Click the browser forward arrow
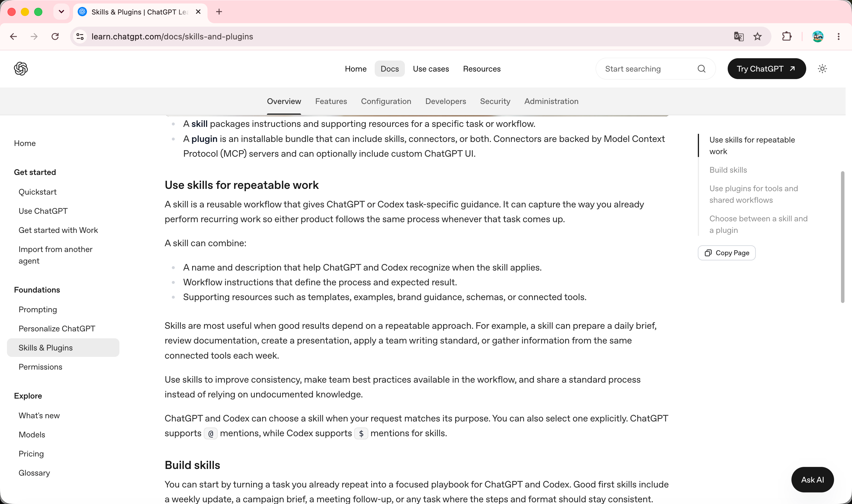The height and width of the screenshot is (504, 852). click(x=34, y=36)
